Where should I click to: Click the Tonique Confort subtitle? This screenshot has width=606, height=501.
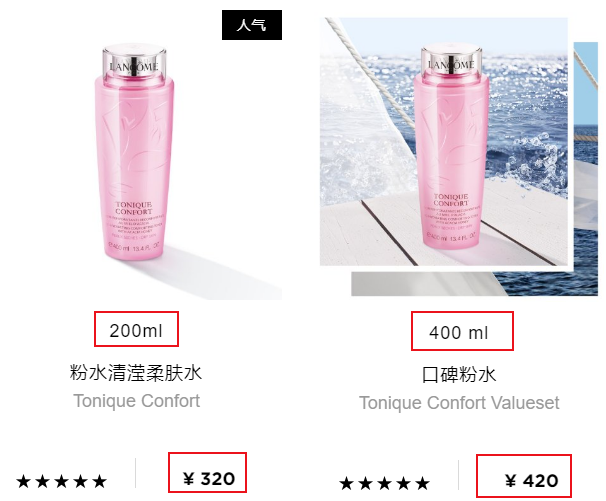(x=137, y=401)
